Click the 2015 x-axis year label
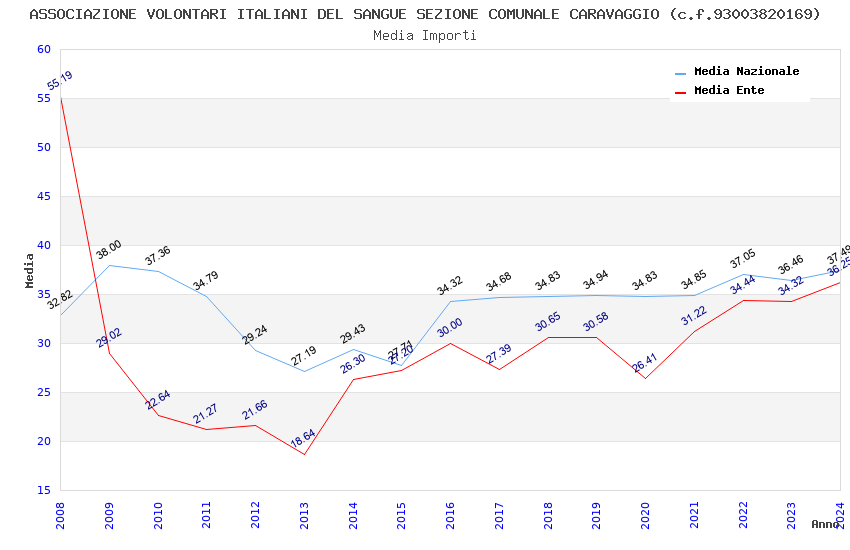The image size is (850, 550). point(401,515)
